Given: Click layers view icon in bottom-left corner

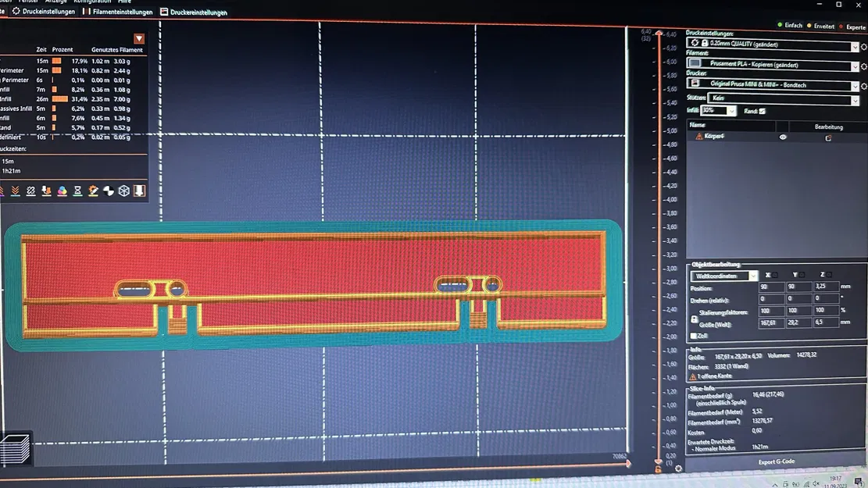Looking at the screenshot, I should pyautogui.click(x=16, y=448).
